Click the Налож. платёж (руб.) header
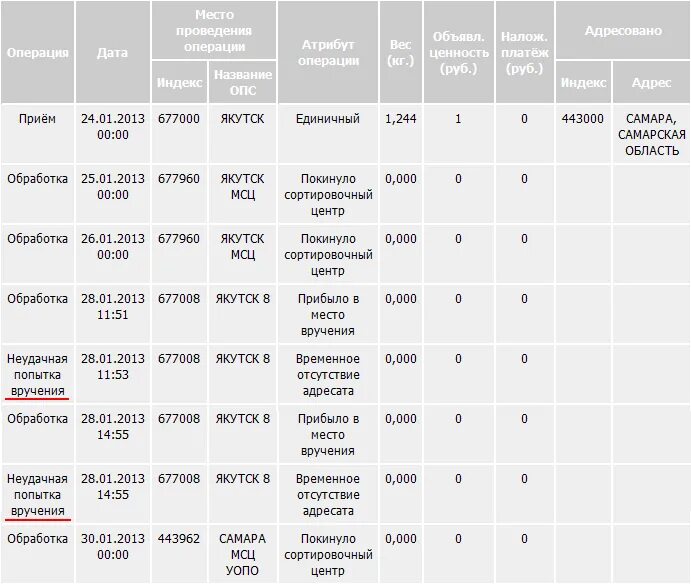691x584 pixels. [x=524, y=52]
